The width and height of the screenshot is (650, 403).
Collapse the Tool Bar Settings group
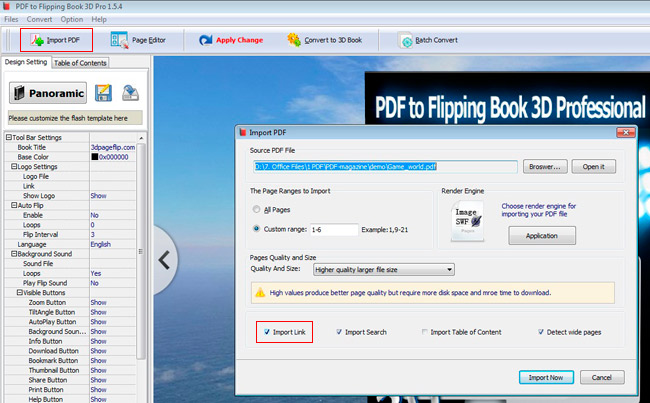(x=8, y=137)
